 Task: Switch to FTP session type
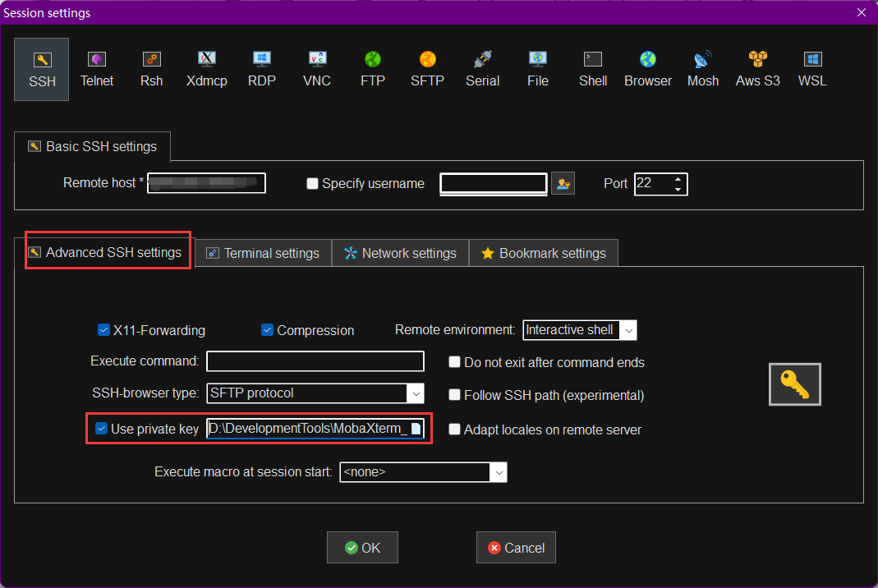tap(372, 70)
